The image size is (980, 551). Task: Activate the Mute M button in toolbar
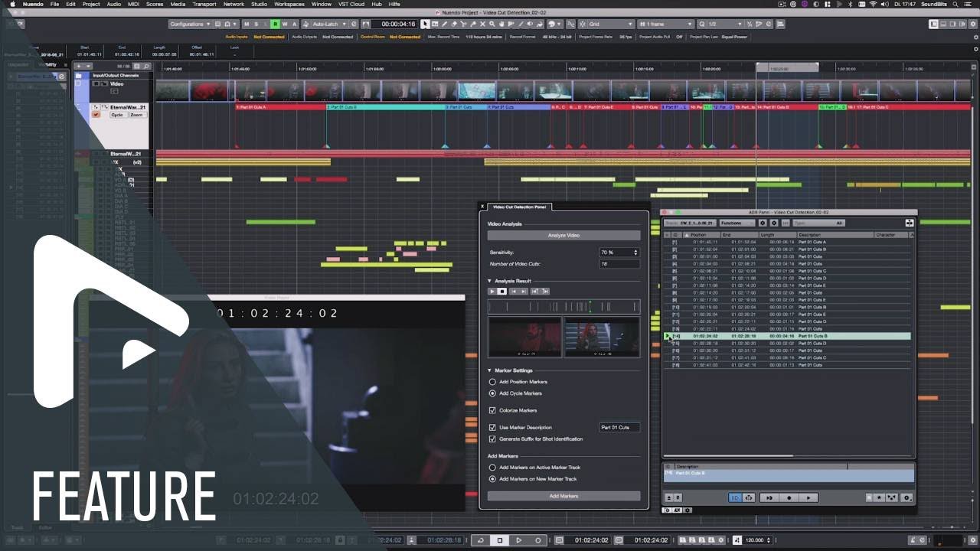247,24
